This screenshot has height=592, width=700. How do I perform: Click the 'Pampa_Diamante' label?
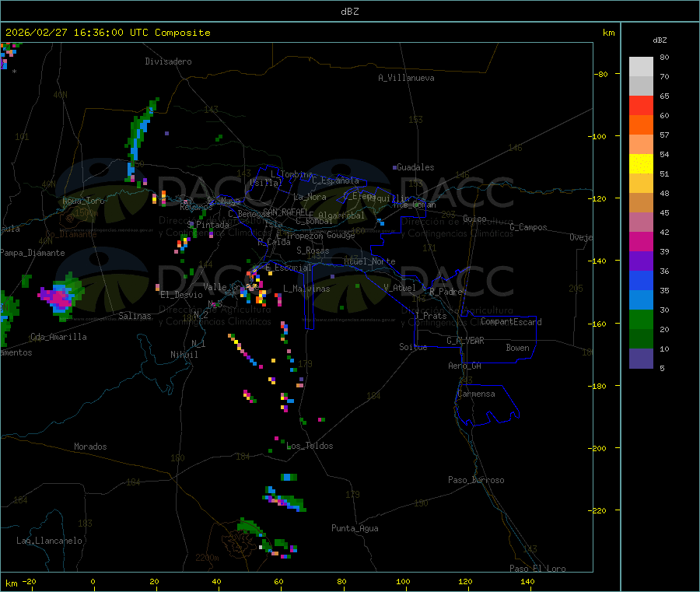[x=33, y=253]
